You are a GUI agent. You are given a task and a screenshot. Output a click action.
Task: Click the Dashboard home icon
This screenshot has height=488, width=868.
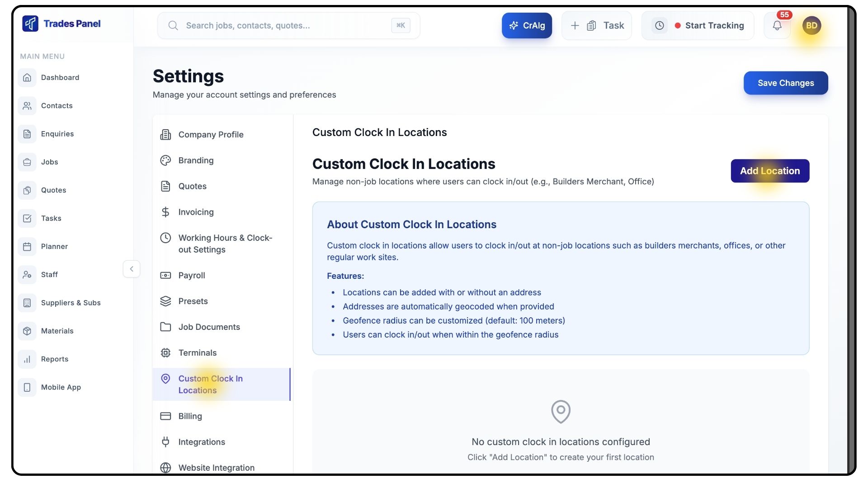(27, 77)
